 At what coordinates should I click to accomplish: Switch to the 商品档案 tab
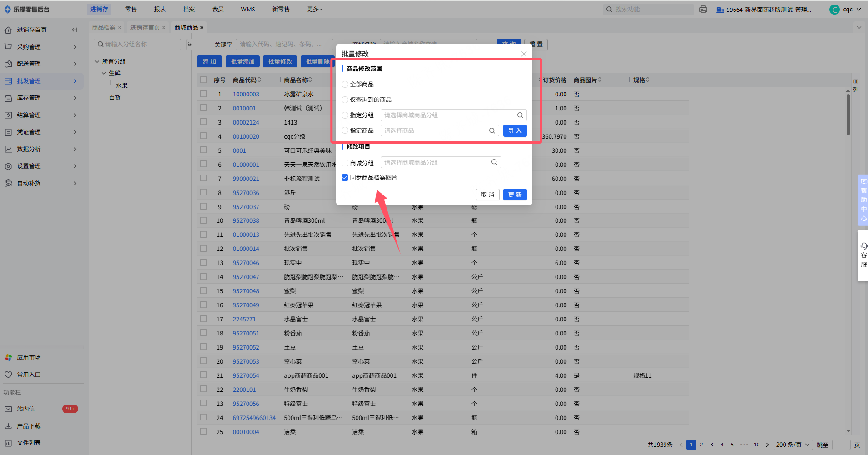click(x=104, y=28)
